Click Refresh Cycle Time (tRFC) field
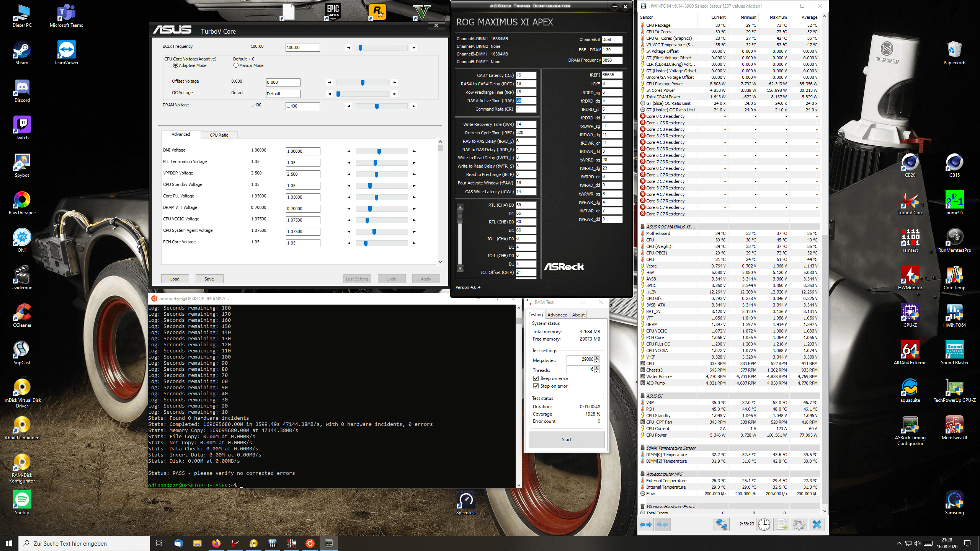Image resolution: width=980 pixels, height=551 pixels. point(526,133)
